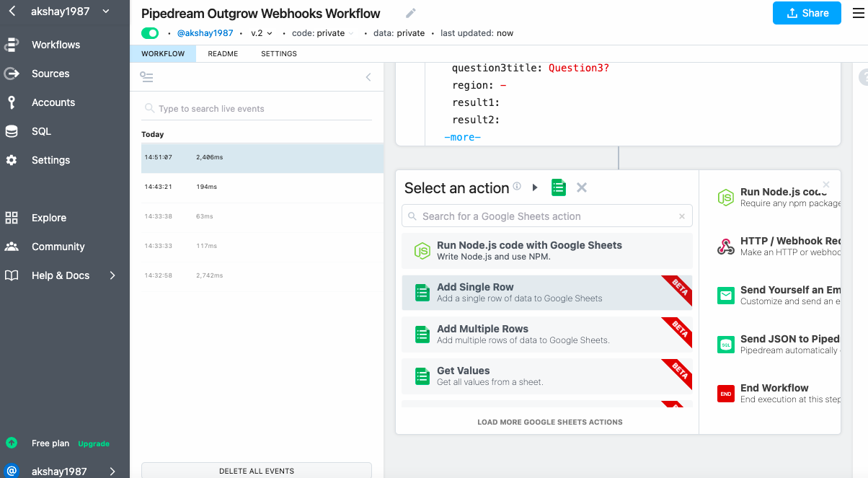The width and height of the screenshot is (868, 478).
Task: Select the End Workflow action
Action: (779, 394)
